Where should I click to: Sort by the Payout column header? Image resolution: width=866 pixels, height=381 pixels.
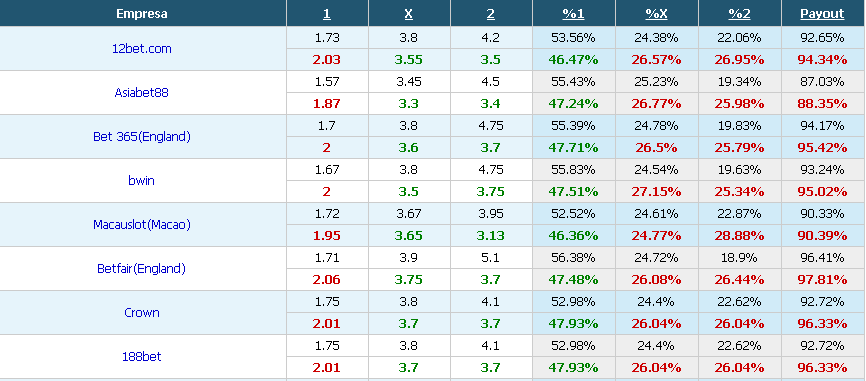point(822,14)
